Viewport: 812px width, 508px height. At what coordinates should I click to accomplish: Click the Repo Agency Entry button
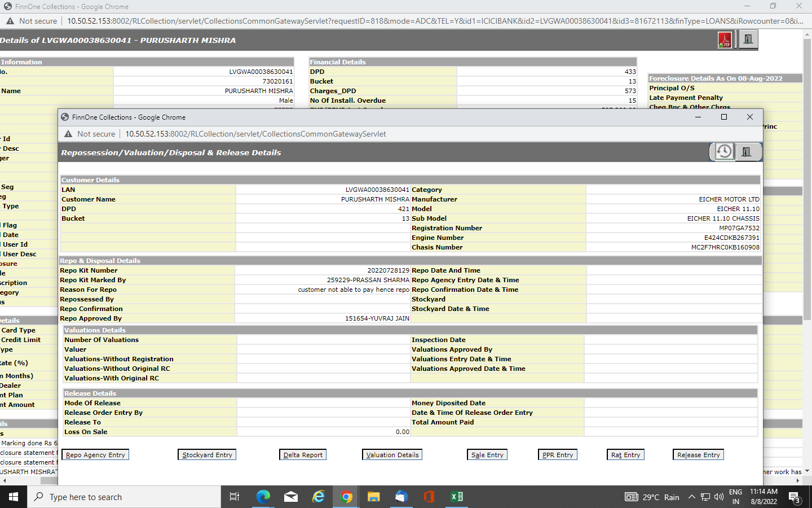click(95, 455)
